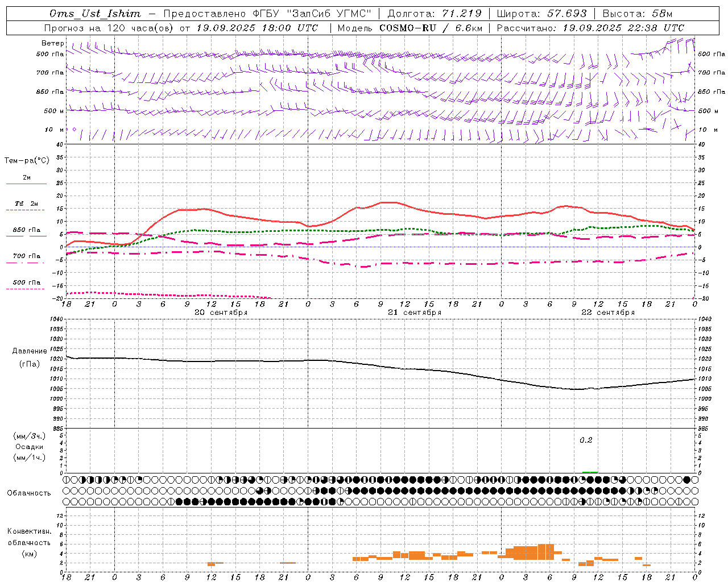Click the Td 2м dew point legend entry

[27, 203]
